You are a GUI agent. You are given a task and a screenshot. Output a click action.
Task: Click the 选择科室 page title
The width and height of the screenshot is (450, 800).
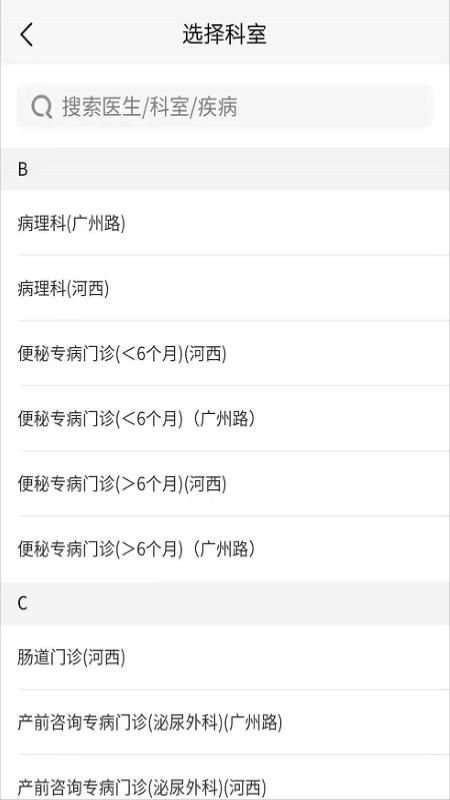click(x=224, y=34)
